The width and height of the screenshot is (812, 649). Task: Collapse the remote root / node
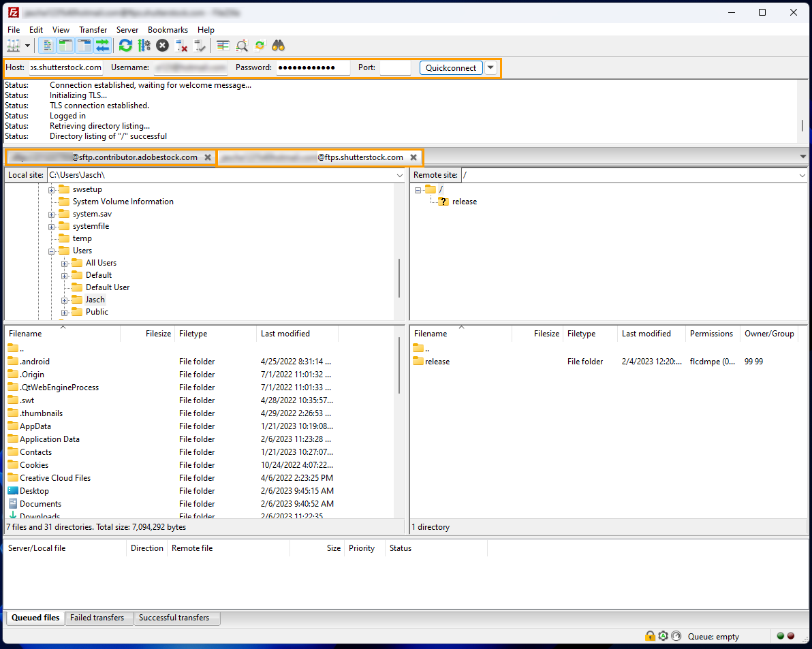click(x=418, y=190)
